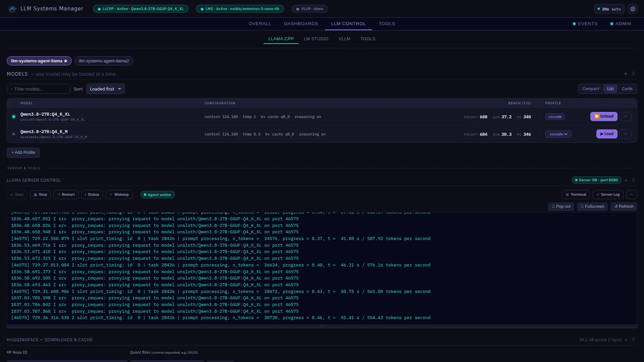Image resolution: width=644 pixels, height=362 pixels.
Task: Click the Qwen3.8-27B:Q4_K_M model name
Action: click(x=44, y=132)
